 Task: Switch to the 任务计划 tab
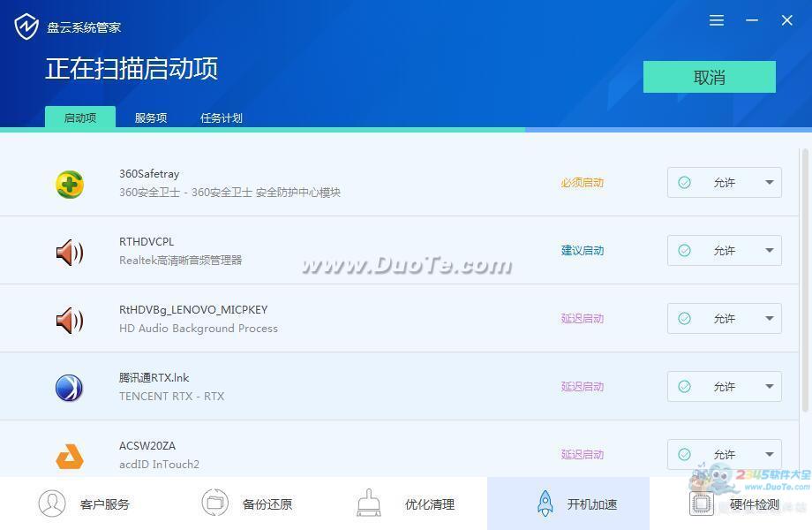coord(221,117)
